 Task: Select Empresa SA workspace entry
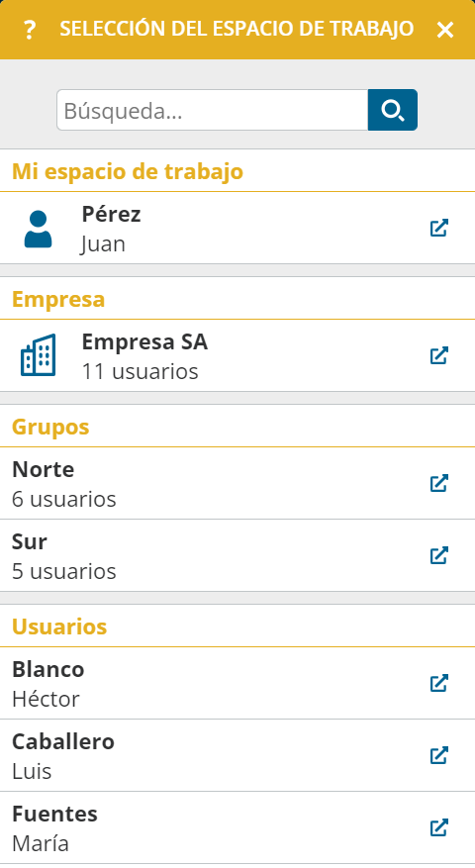coord(237,355)
